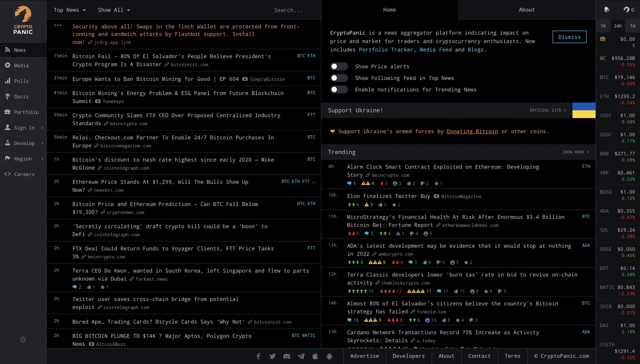640x364 pixels.
Task: Enable Show Following feed toggle
Action: click(x=339, y=78)
